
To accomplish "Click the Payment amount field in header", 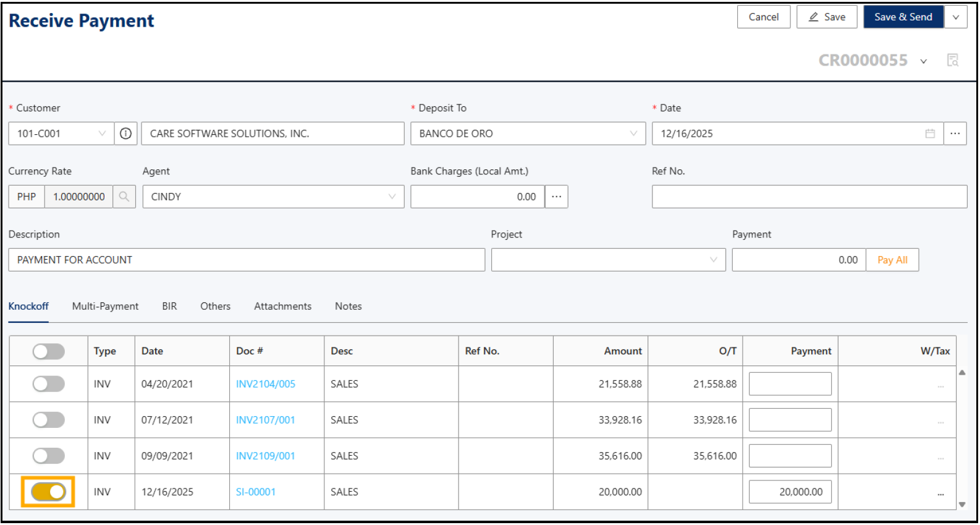I will pos(799,260).
